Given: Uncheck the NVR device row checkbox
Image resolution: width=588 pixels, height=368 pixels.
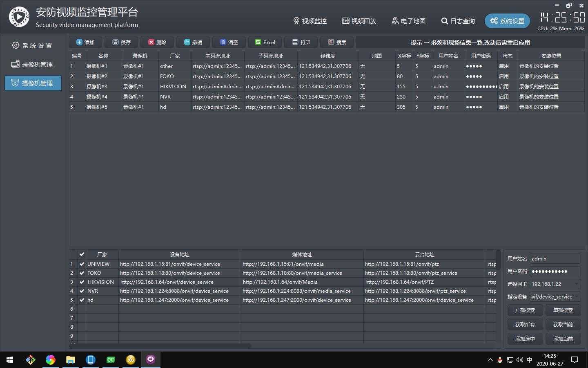Looking at the screenshot, I should point(82,291).
